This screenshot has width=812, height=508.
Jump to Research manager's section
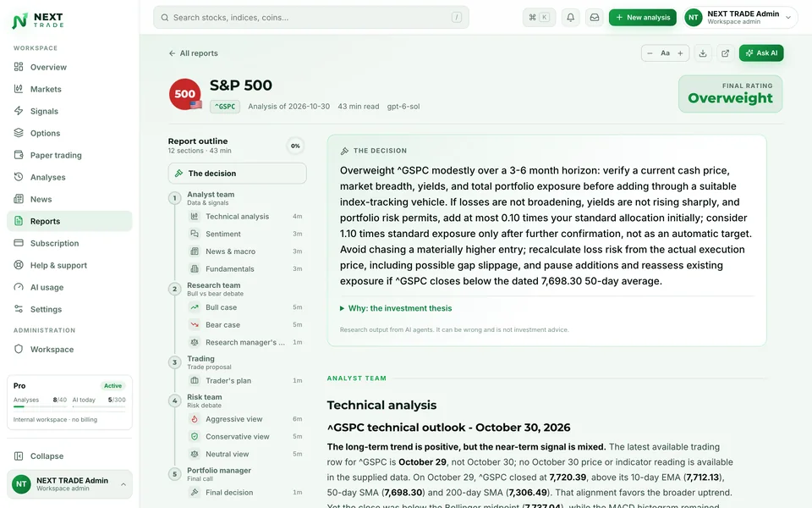(245, 342)
